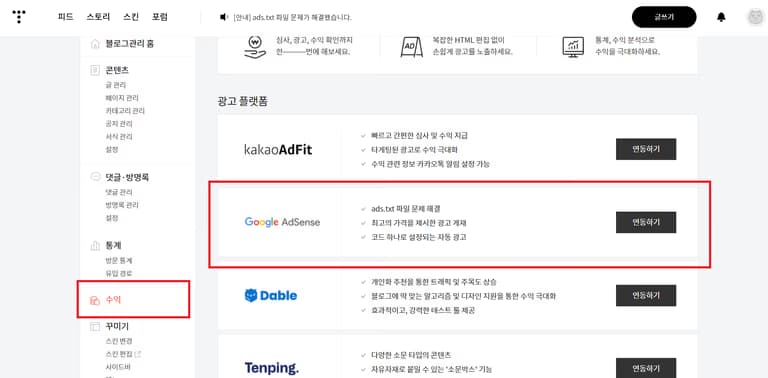Click the AD signboard icon
Viewport: 768px width, 378px height.
tap(411, 47)
